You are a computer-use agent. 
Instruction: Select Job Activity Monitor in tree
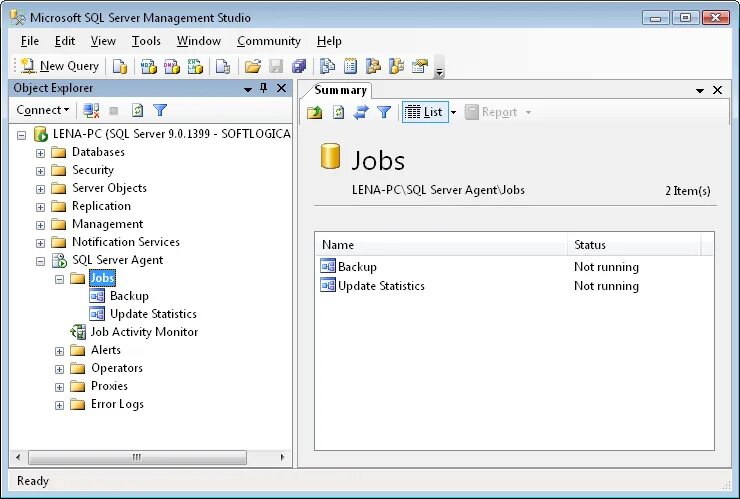(144, 332)
